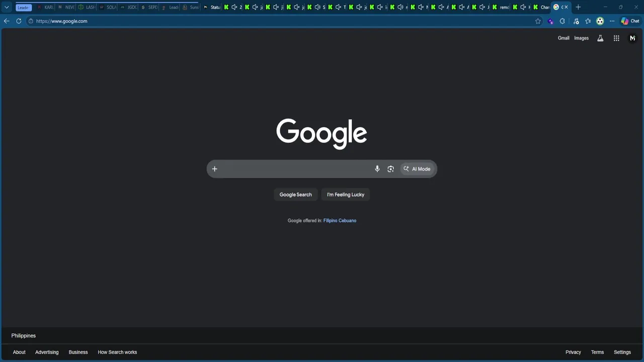This screenshot has height=362, width=644.
Task: Click the highlighted Leade tab group label
Action: (24, 8)
